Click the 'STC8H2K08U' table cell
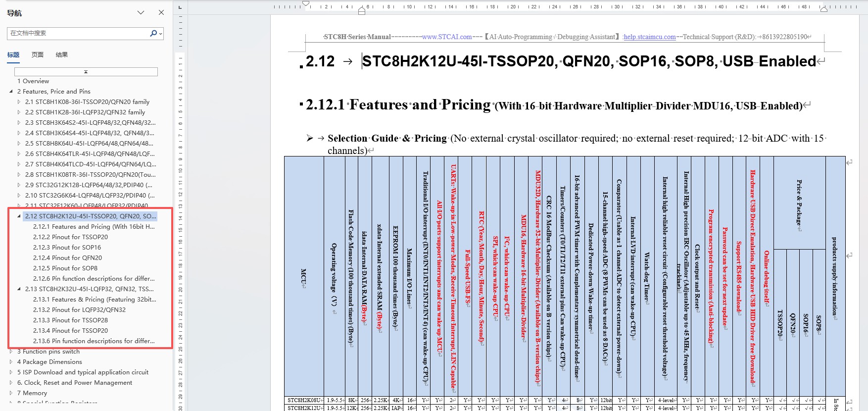The height and width of the screenshot is (411, 868). pos(304,400)
